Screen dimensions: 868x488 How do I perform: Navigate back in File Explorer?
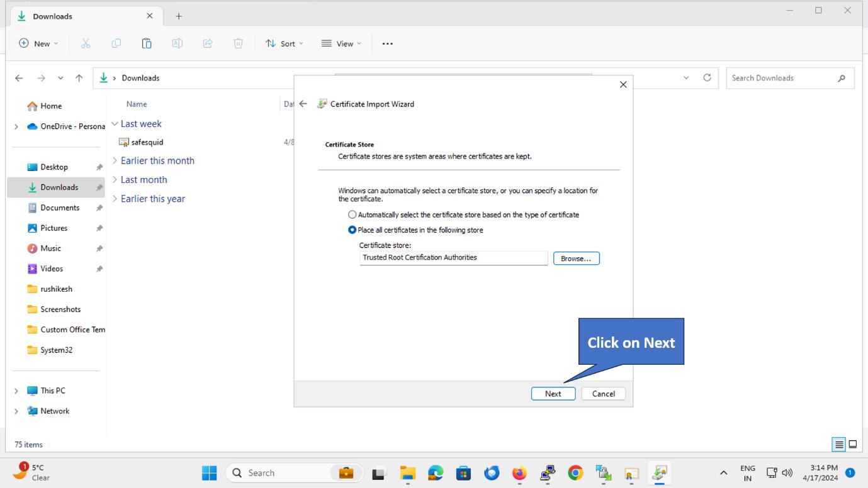(x=19, y=78)
